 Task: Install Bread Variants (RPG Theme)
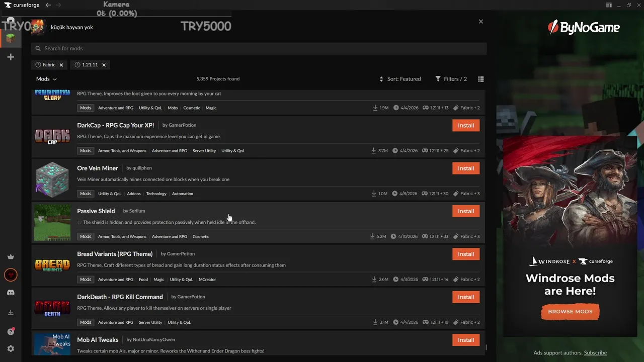(466, 254)
